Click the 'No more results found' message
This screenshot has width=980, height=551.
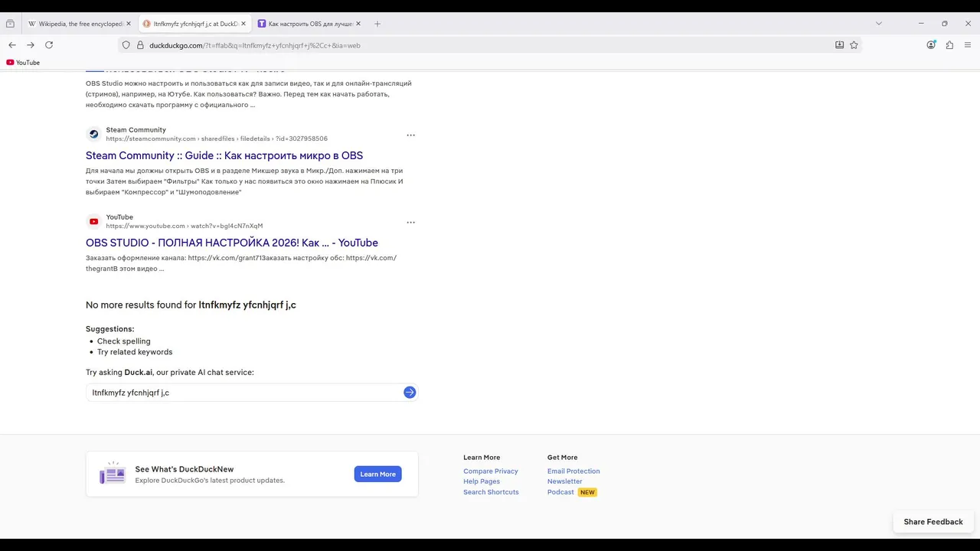click(x=191, y=305)
